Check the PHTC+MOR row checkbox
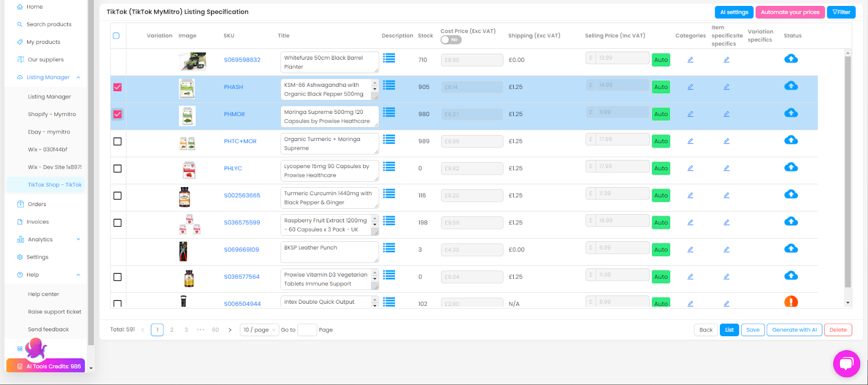868x385 pixels. [x=117, y=141]
